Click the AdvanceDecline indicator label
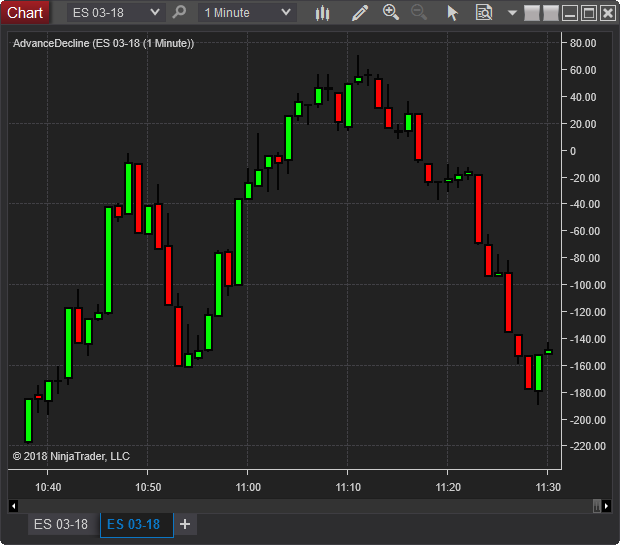The width and height of the screenshot is (620, 545). (x=104, y=43)
